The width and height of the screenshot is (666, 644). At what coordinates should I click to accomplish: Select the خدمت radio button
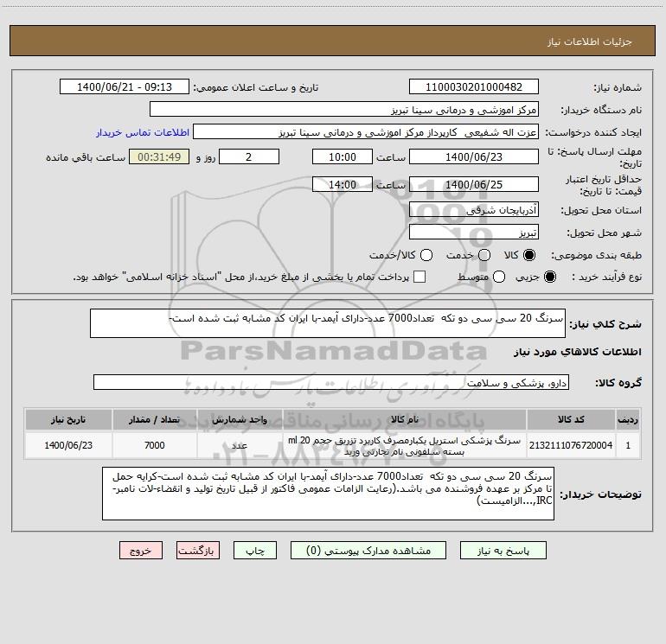(484, 255)
